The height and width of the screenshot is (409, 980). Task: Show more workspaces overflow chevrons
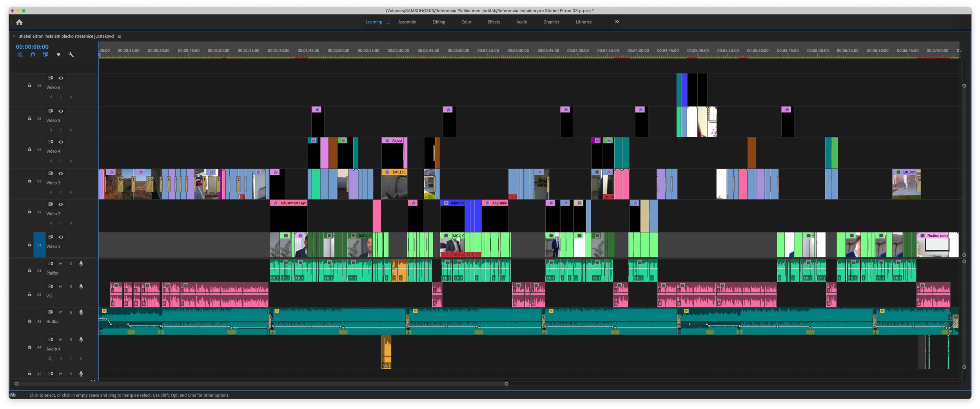pyautogui.click(x=617, y=22)
